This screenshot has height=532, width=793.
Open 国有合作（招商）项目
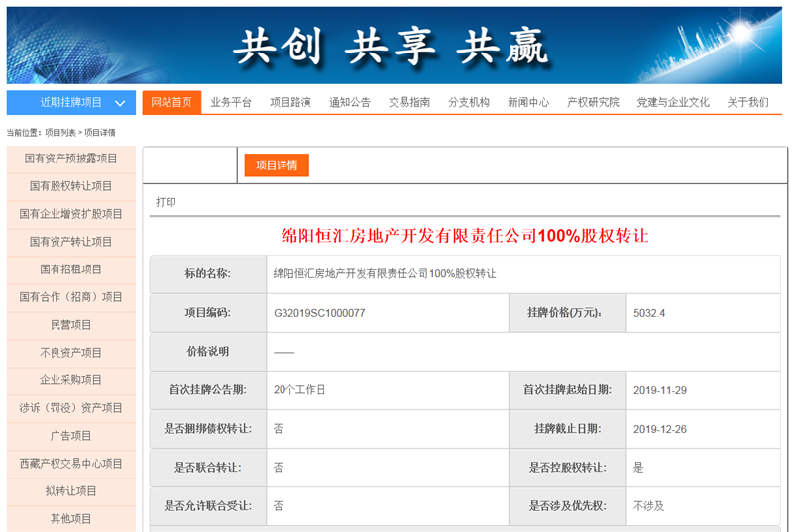pyautogui.click(x=70, y=297)
